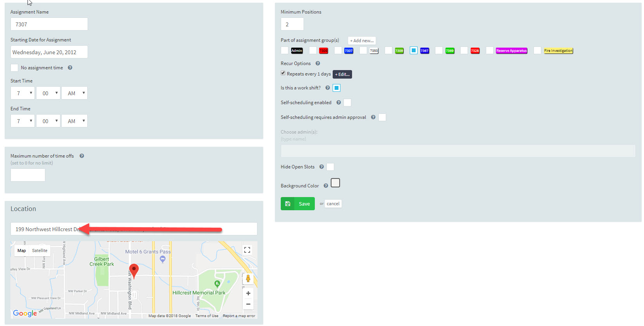Check the 7309 group checkbox

tap(388, 50)
